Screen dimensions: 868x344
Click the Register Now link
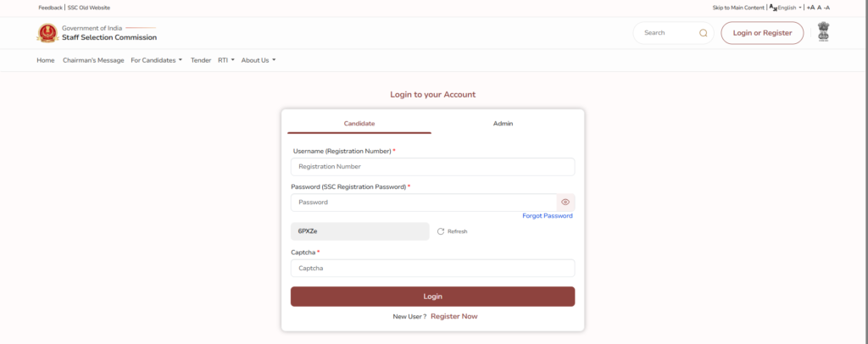coord(454,316)
